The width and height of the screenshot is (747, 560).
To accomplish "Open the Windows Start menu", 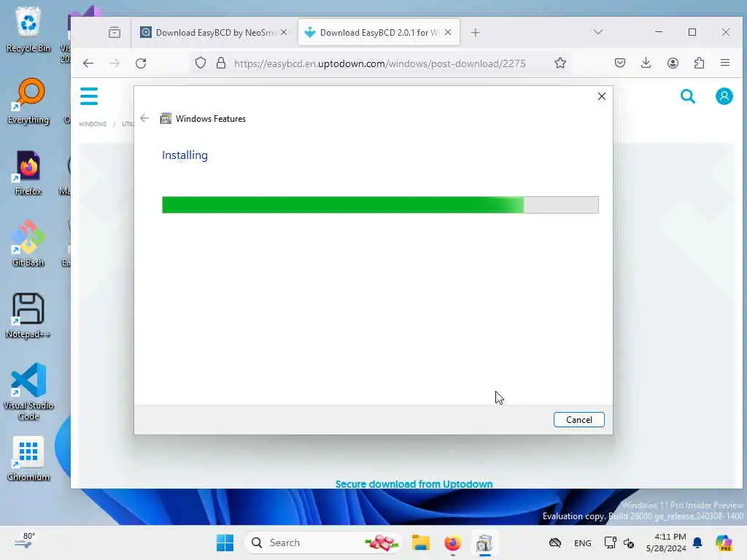I will (x=225, y=542).
